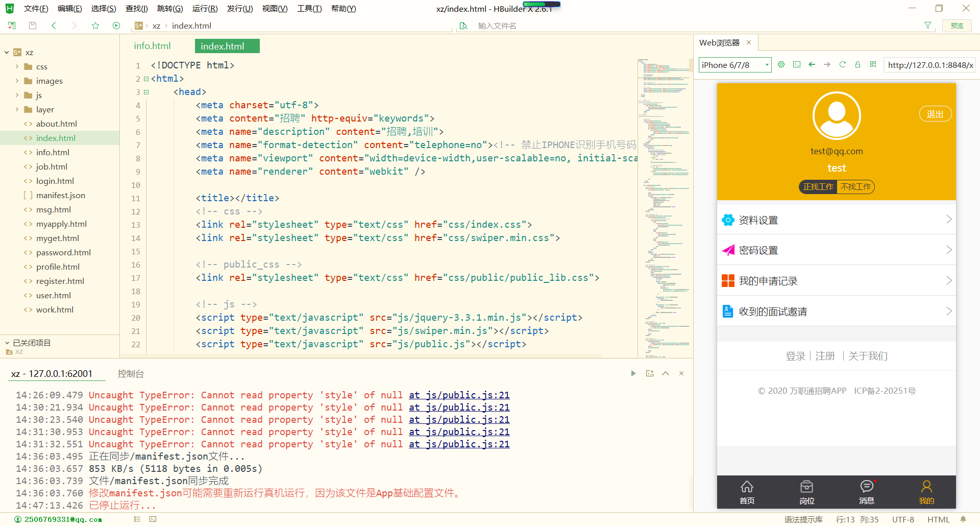The image size is (980, 526).
Task: Click the browser settings gear icon
Action: pos(781,64)
